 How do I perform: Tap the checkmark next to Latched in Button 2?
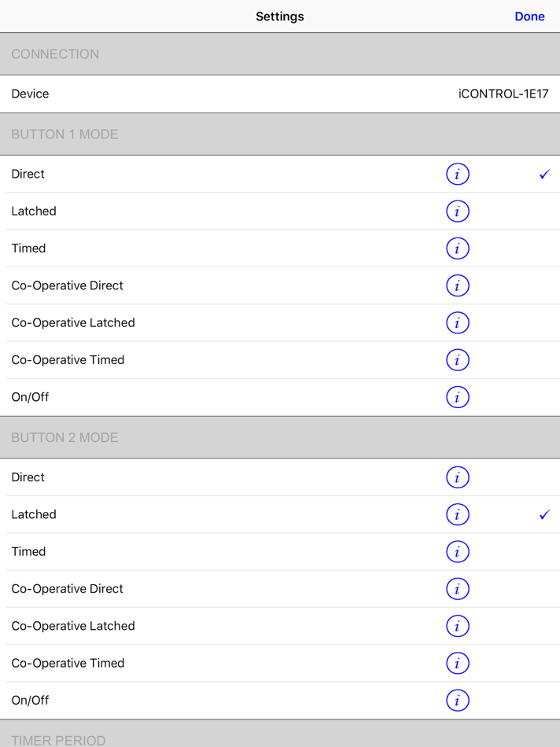[544, 514]
